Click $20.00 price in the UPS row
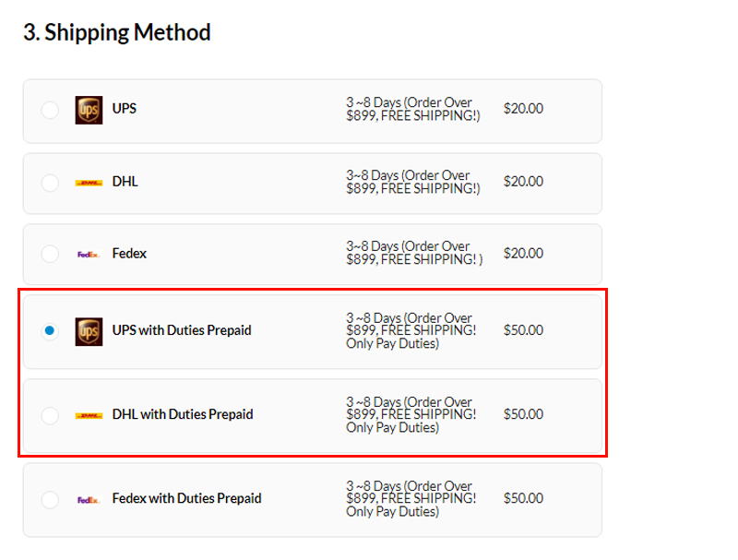This screenshot has width=738, height=560. [x=523, y=109]
